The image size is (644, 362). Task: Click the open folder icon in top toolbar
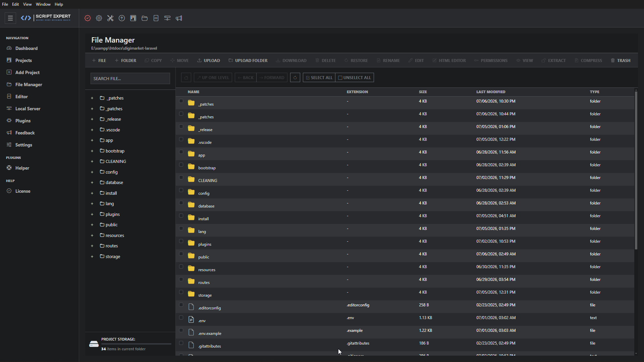145,18
